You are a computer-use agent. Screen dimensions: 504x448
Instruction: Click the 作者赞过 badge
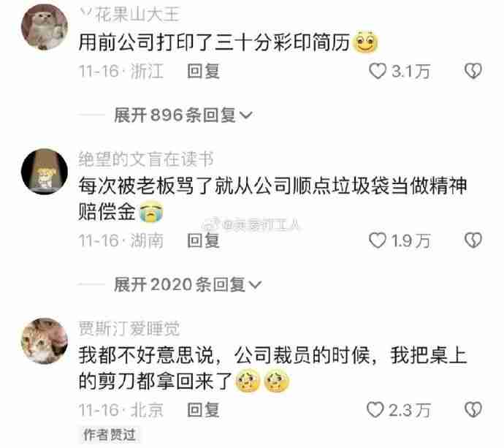[110, 435]
